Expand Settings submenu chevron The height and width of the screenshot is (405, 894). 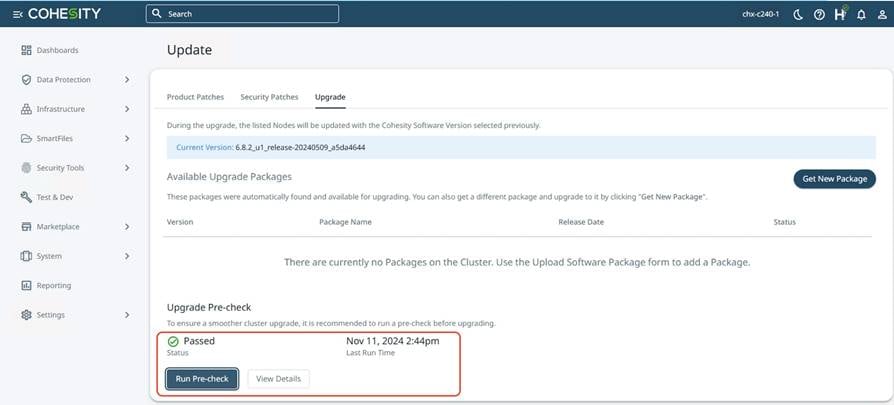[x=127, y=315]
